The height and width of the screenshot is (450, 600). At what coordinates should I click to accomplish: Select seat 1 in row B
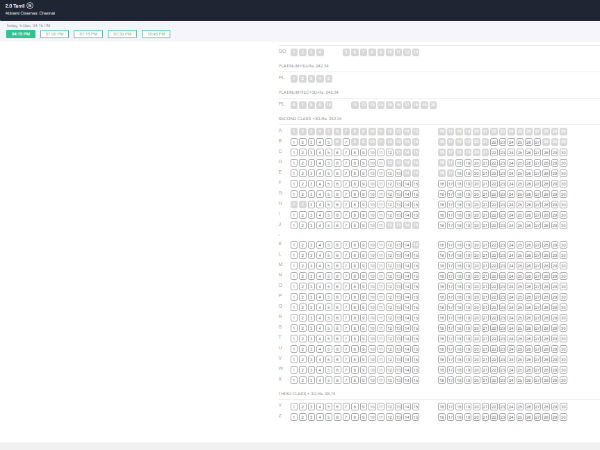click(294, 142)
